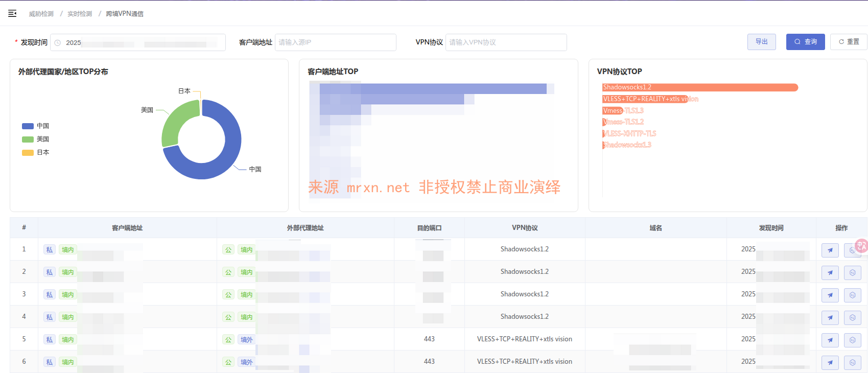Viewport: 868px width, 373px height.
Task: Click the 操作 column header
Action: point(841,228)
